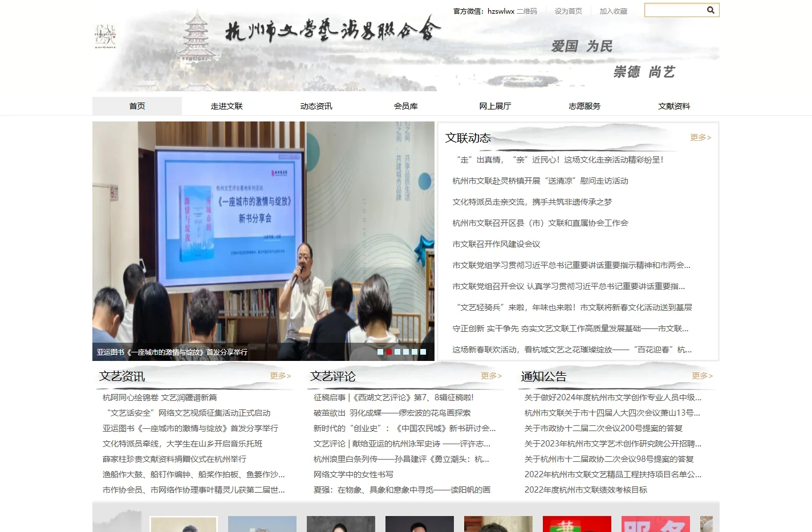The image size is (812, 532).
Task: Open 文艺评论|献给亚运的杭州泳军史诗
Action: point(402,444)
